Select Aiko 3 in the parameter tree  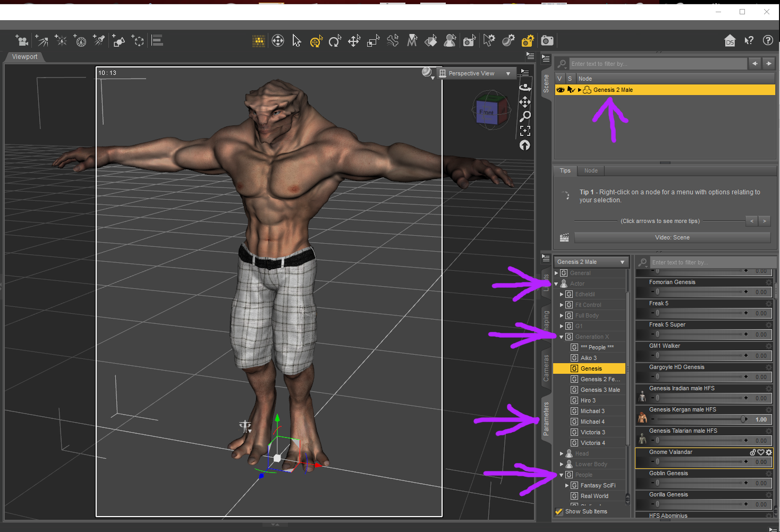589,358
